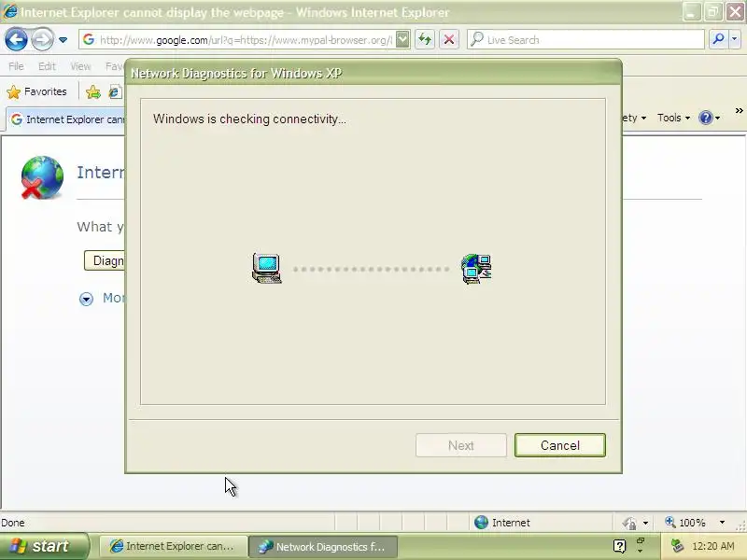The image size is (747, 560).
Task: Click the Live Search input box
Action: click(x=586, y=40)
